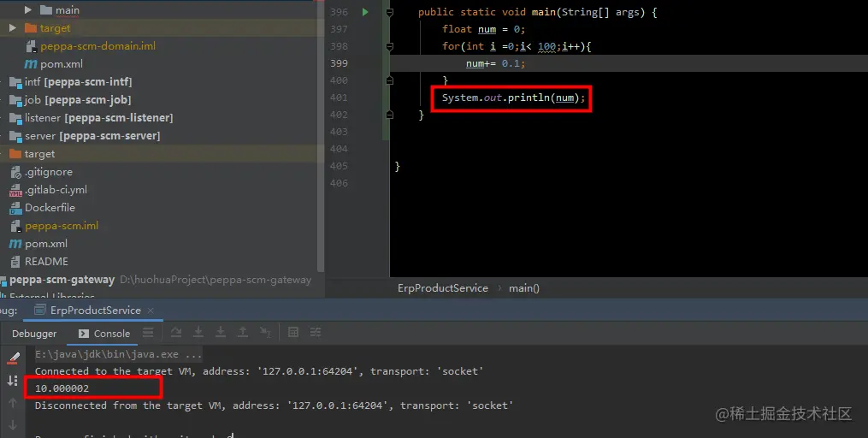Click the Trace Current Stream Chain icon
Screen dimensions: 868x438
pyautogui.click(x=316, y=332)
